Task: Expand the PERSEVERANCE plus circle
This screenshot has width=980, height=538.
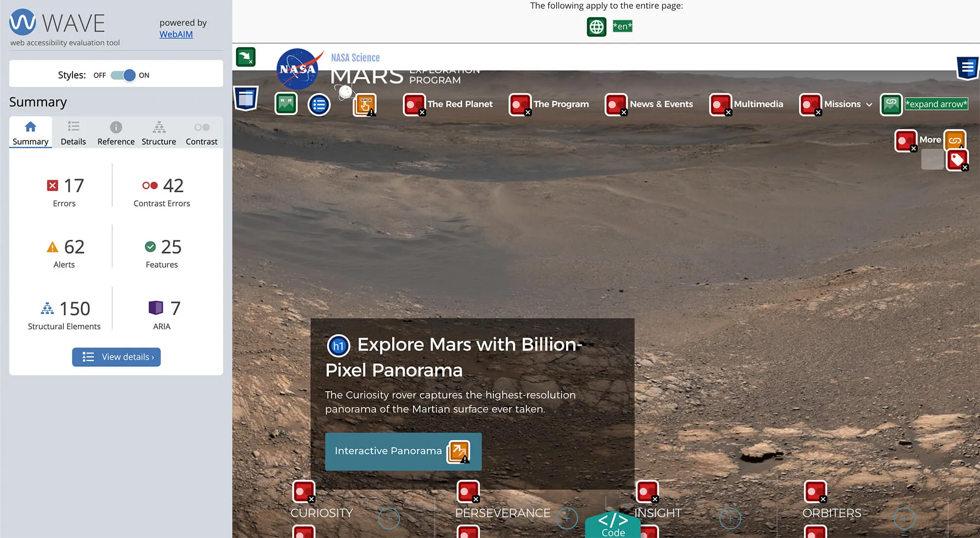Action: 567,518
